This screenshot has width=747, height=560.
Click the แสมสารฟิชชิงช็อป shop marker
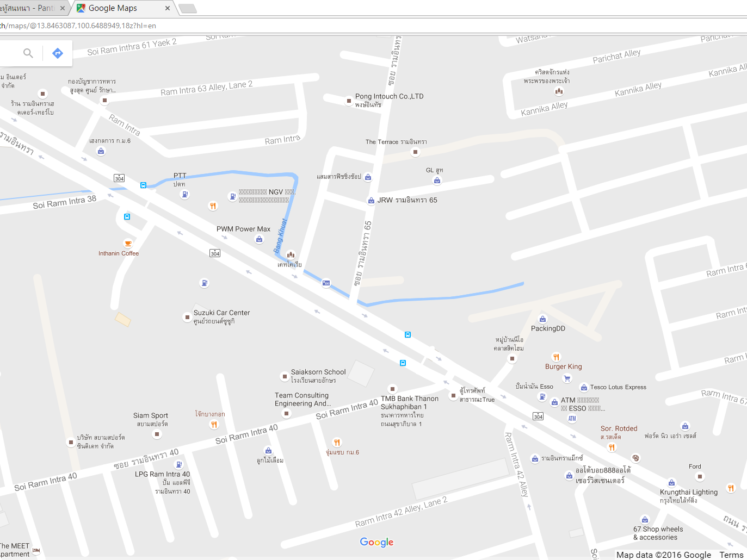(368, 177)
